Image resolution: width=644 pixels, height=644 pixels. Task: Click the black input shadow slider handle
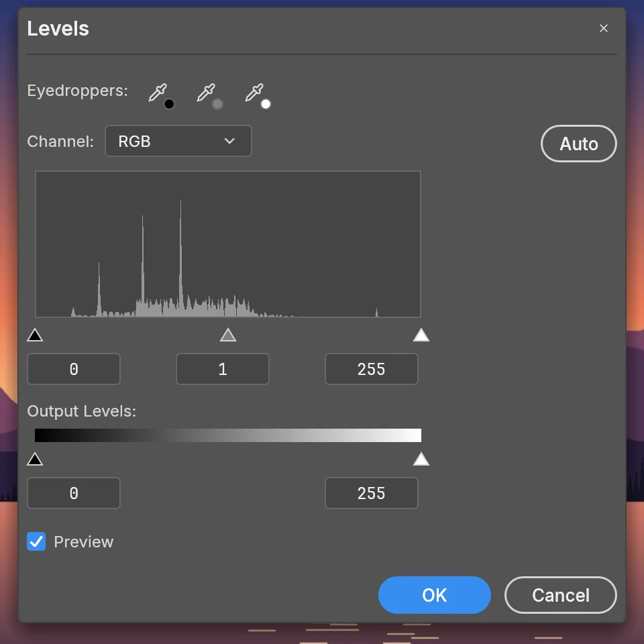point(35,335)
